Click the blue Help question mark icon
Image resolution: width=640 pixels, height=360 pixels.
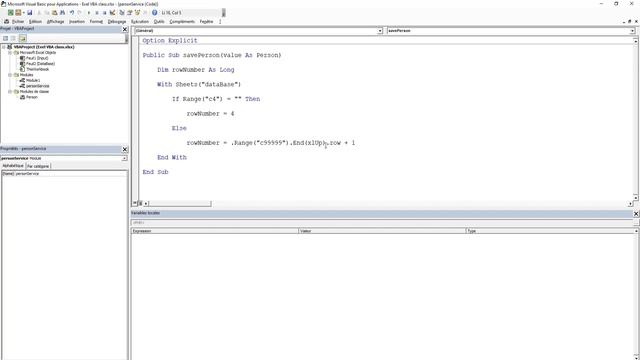coord(155,13)
